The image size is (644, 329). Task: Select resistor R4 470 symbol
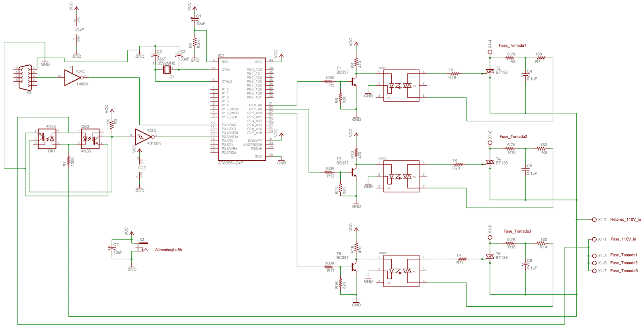[x=356, y=63]
